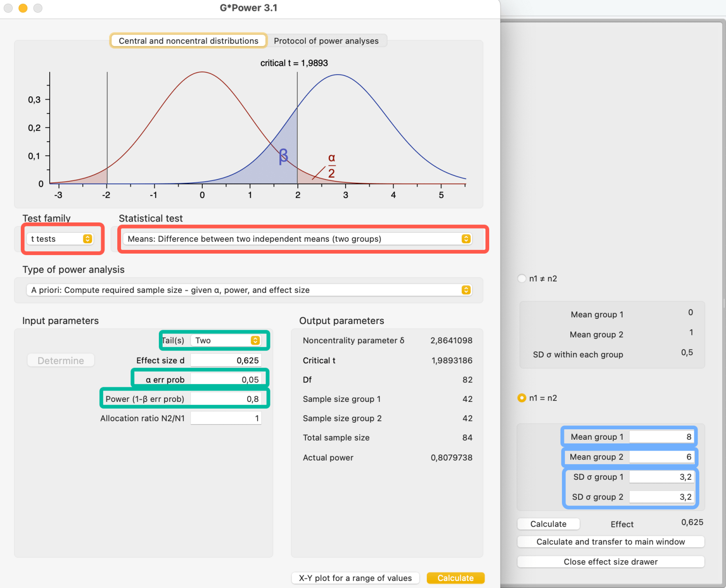Open the Protocol of power analyses tab
726x588 pixels.
(x=326, y=41)
